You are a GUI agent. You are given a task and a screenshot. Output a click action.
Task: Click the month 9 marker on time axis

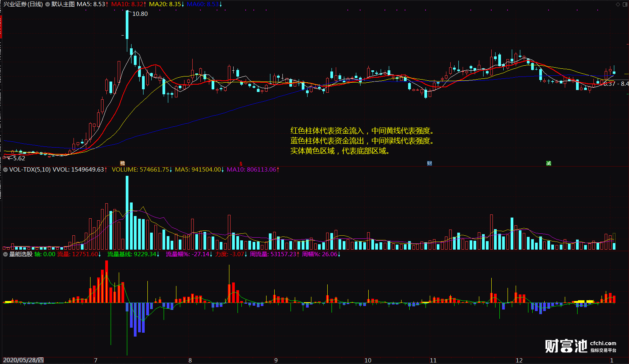coord(276,361)
